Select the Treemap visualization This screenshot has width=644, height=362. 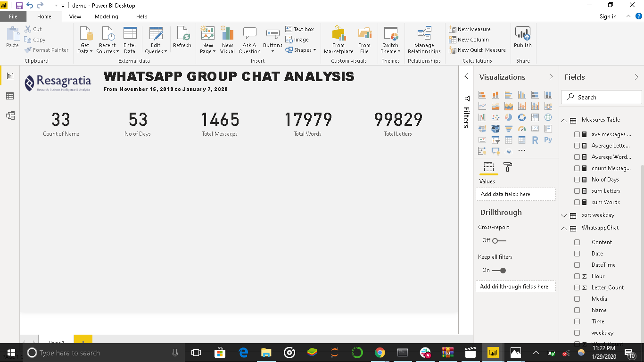point(535,117)
